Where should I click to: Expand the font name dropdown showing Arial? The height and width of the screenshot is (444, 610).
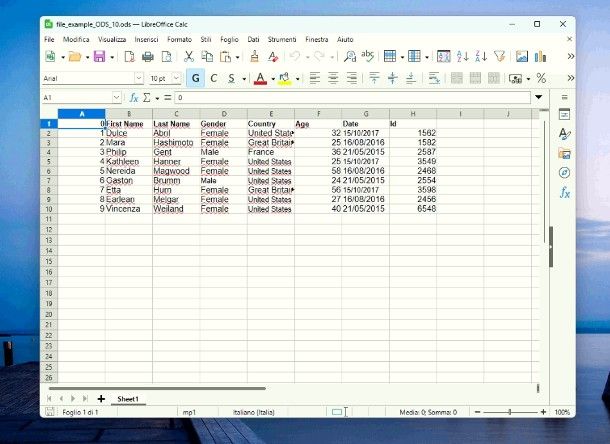tap(138, 78)
